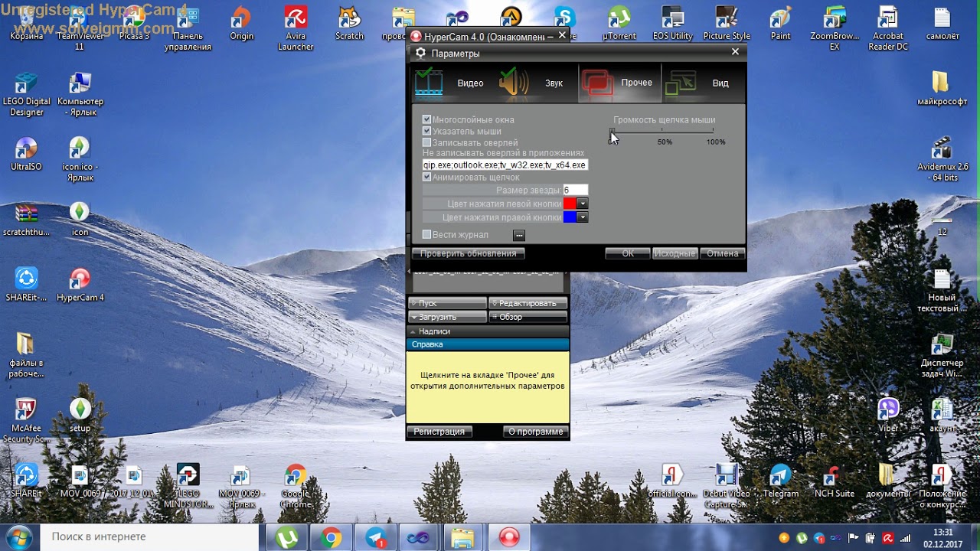Open Avidemux 2.6 desktop icon
This screenshot has width=980, height=551.
pos(942,159)
